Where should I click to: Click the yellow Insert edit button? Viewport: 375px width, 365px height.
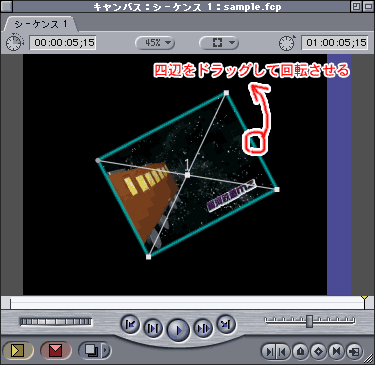coord(18,350)
